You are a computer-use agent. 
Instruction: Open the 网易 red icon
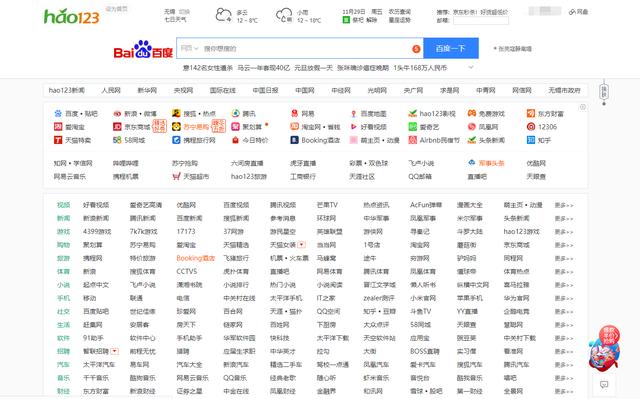click(294, 113)
